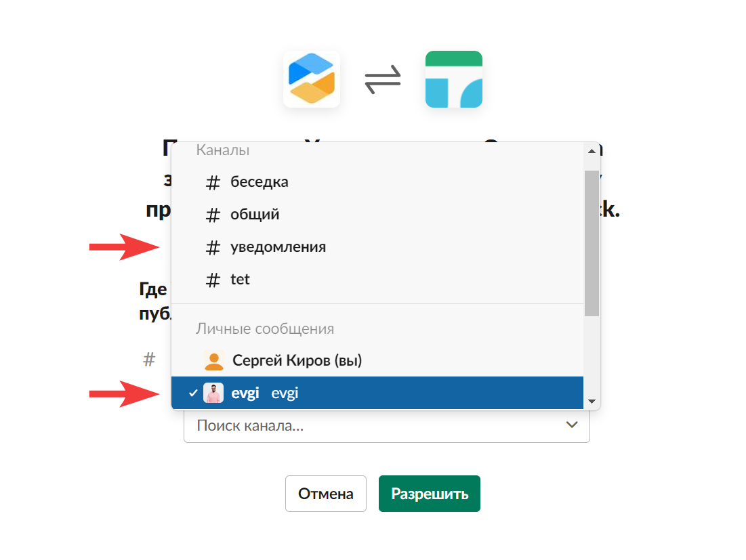Click the checkmark on the evgi row

point(192,393)
